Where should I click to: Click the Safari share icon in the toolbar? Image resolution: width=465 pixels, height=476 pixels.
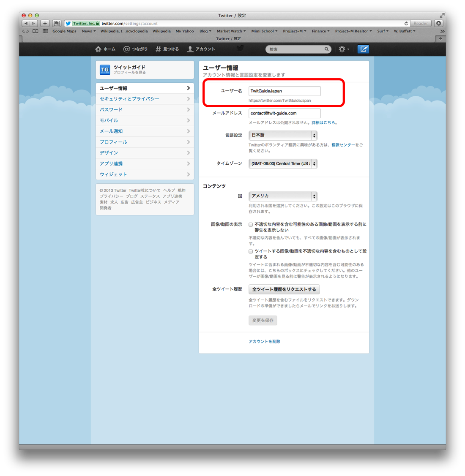pyautogui.click(x=57, y=23)
